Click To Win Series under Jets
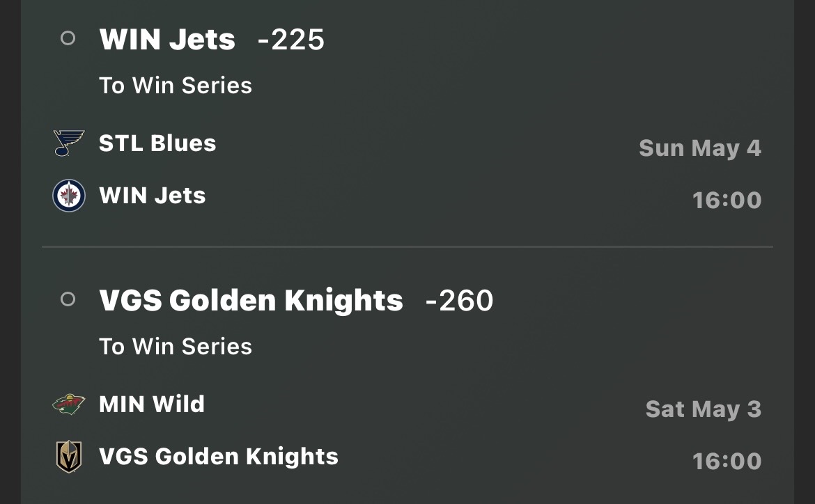The image size is (815, 504). tap(176, 85)
